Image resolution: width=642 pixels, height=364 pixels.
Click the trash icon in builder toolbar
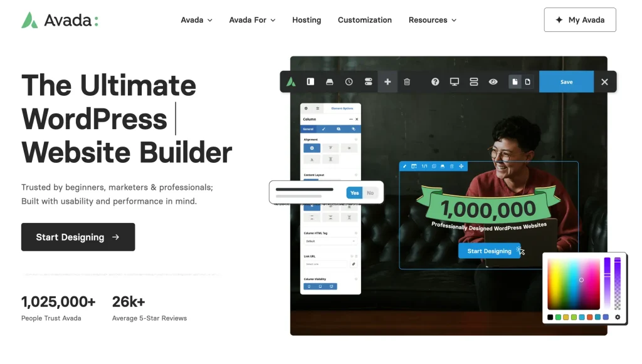coord(407,81)
